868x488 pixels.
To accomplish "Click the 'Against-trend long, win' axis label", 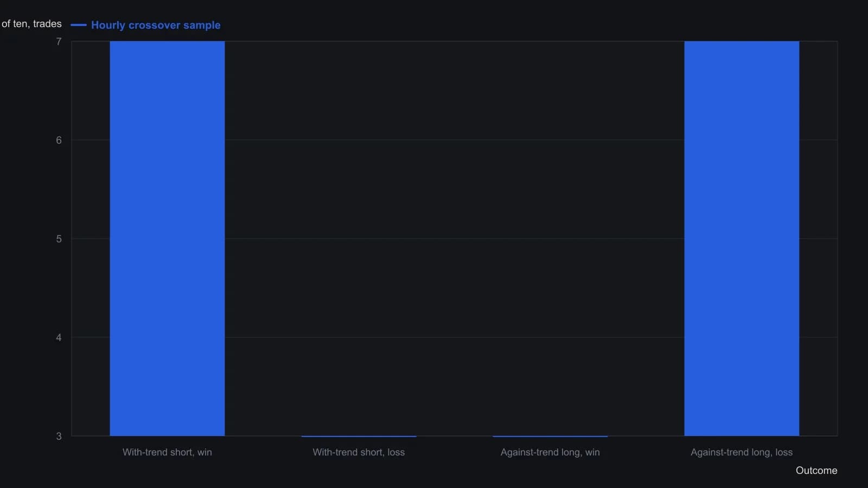I will click(550, 452).
